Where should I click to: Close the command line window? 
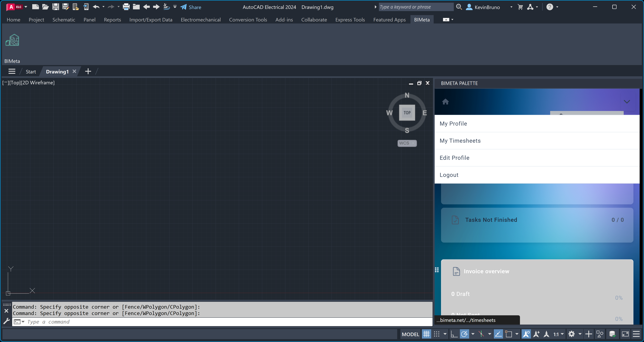click(x=7, y=311)
